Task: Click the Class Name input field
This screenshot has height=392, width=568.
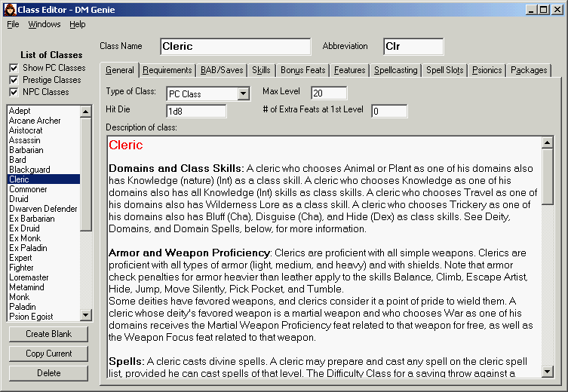Action: [235, 46]
